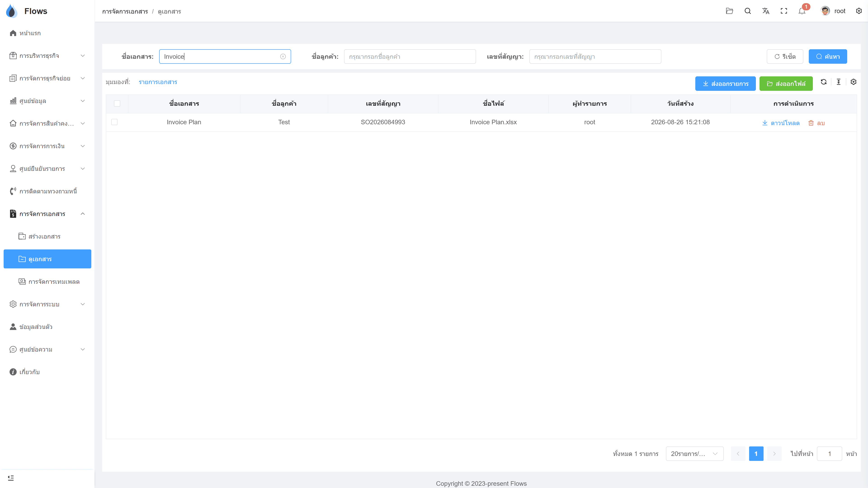Select the header checkbox to select all rows
The height and width of the screenshot is (488, 868).
tap(117, 103)
